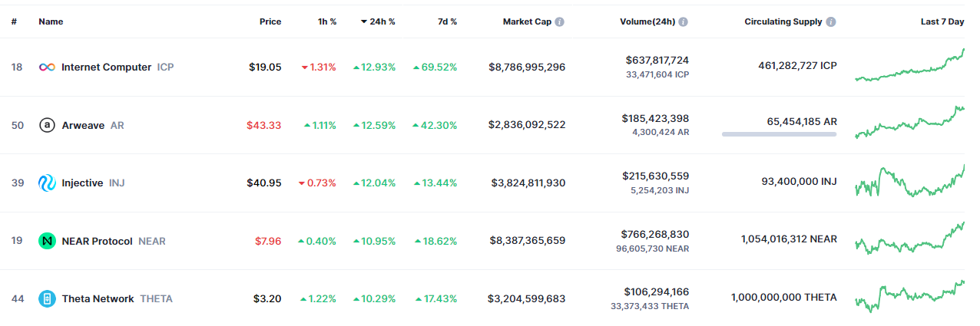The width and height of the screenshot is (980, 326).
Task: Click the Market Cap info icon
Action: click(559, 21)
